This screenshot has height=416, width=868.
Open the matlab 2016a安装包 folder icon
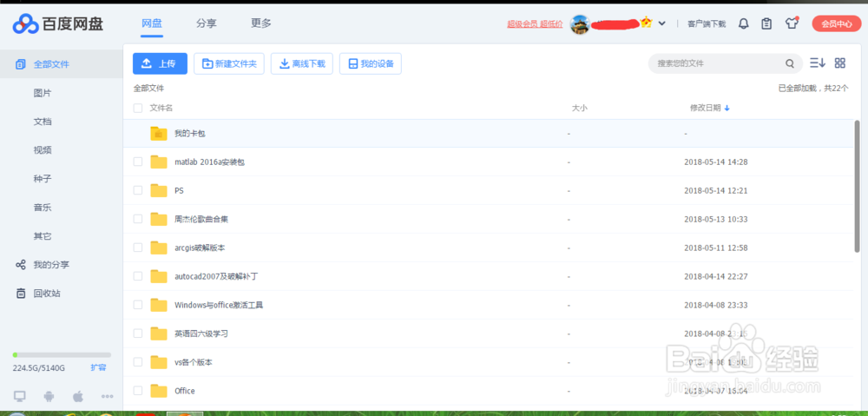pos(159,162)
